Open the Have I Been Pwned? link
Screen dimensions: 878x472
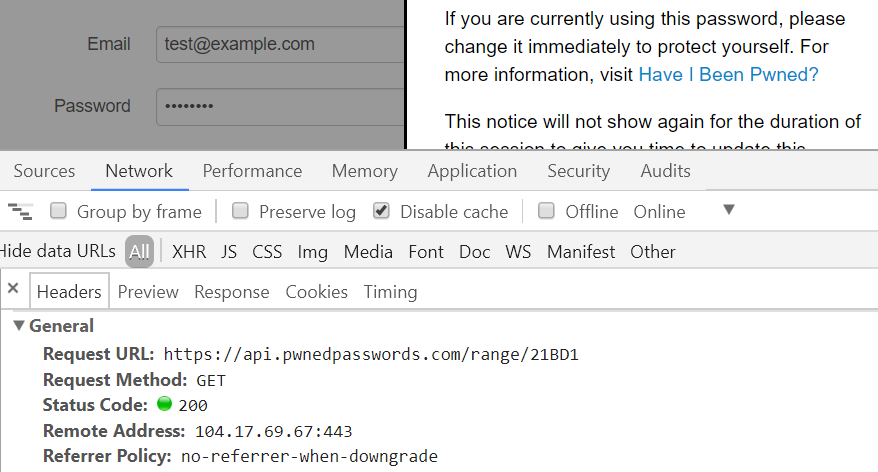point(728,74)
